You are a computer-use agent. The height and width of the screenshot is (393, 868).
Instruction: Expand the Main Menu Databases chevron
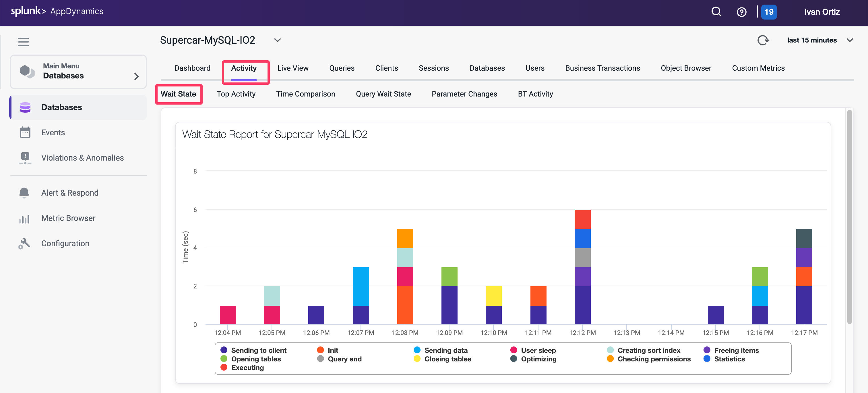pyautogui.click(x=136, y=76)
